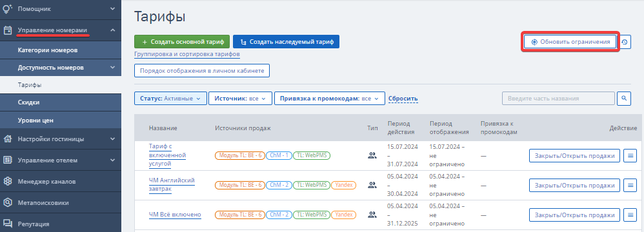The image size is (644, 232).
Task: Click the Метапоисковики sidebar icon
Action: coord(7,202)
